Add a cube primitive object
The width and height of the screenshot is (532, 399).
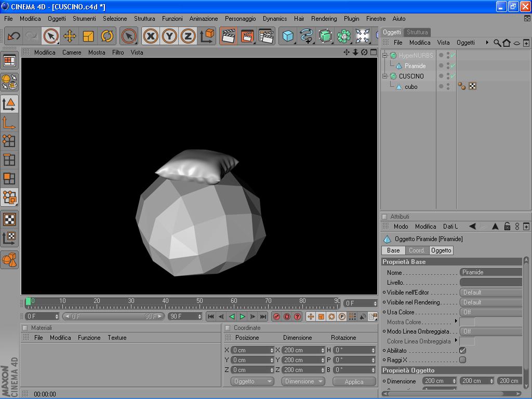tap(288, 36)
